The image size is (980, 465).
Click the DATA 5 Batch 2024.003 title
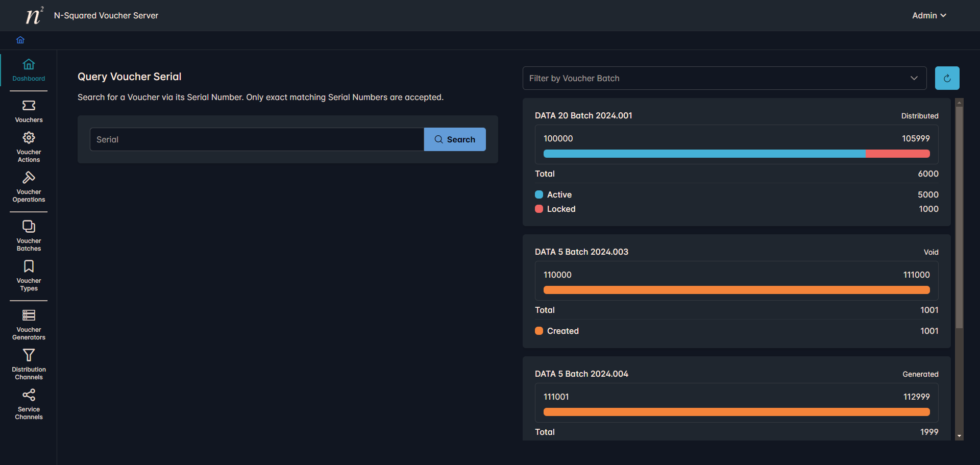click(x=581, y=252)
